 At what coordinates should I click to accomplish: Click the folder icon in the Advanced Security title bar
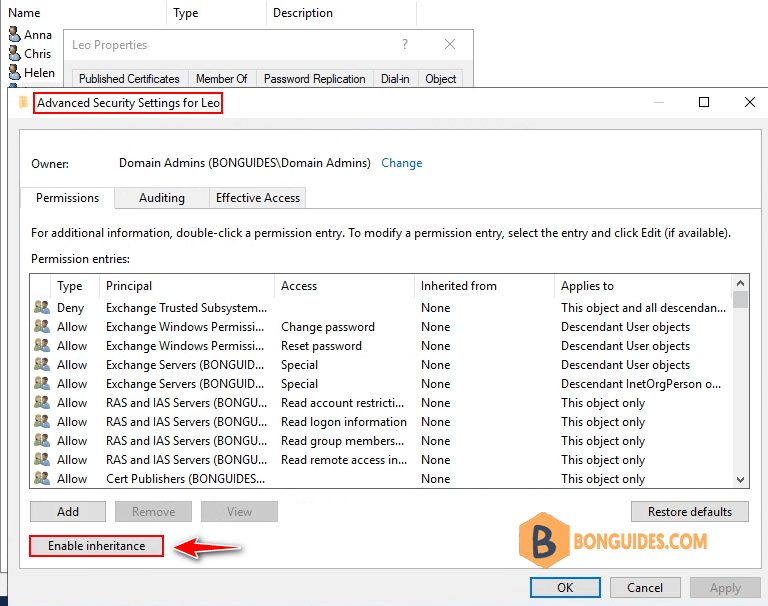pos(23,102)
